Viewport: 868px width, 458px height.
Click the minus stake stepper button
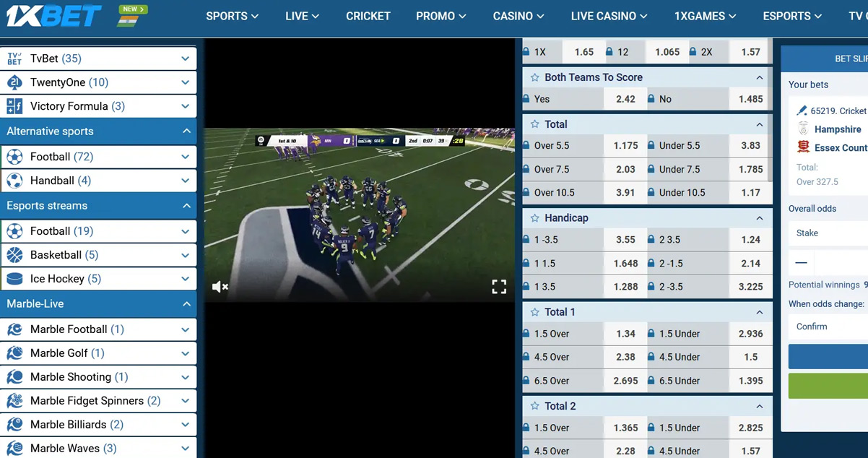click(801, 263)
